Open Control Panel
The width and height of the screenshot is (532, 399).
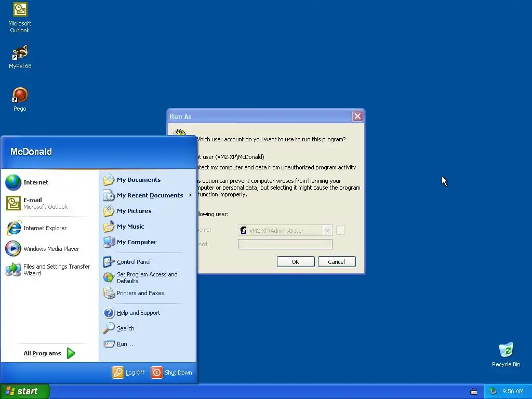click(148, 262)
